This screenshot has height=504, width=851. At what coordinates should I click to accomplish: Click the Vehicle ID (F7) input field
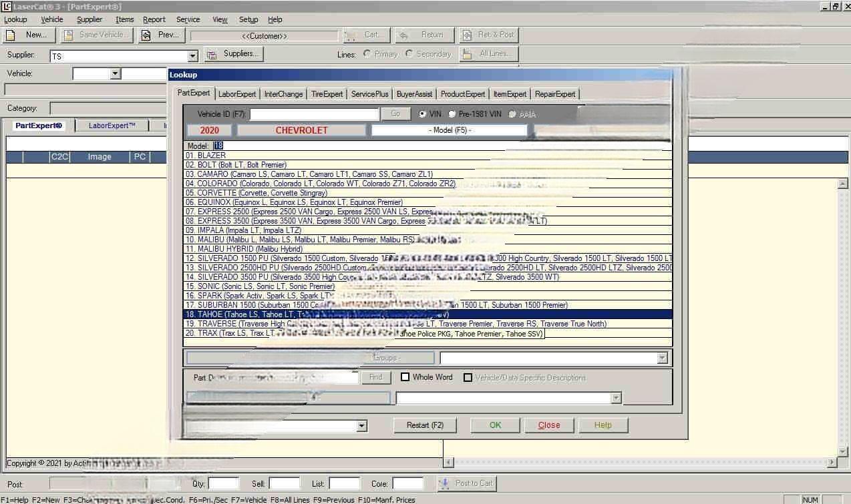[315, 114]
